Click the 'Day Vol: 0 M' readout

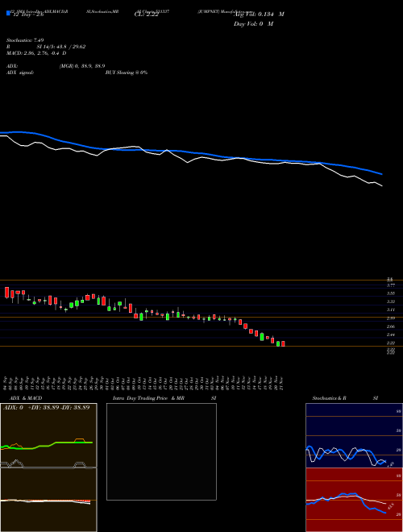click(253, 24)
